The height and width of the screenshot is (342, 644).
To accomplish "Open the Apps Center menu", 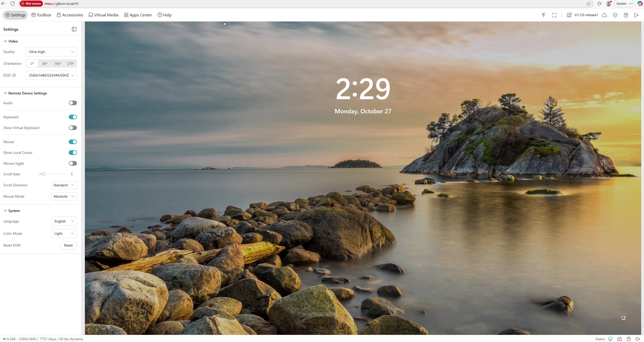I will coord(138,15).
